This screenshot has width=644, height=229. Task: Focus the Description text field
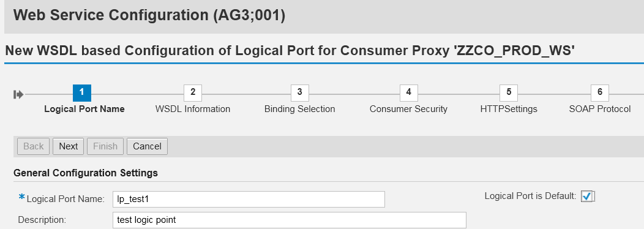coord(290,220)
